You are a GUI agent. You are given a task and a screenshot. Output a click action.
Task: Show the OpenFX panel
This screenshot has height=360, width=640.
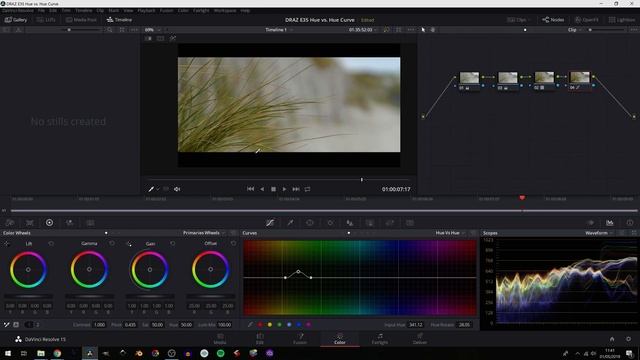(x=587, y=20)
